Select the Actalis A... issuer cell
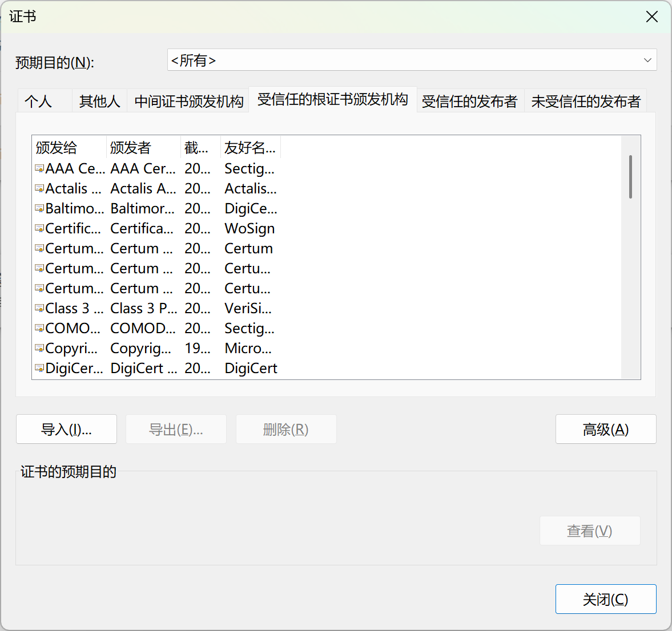The image size is (672, 631). [143, 188]
